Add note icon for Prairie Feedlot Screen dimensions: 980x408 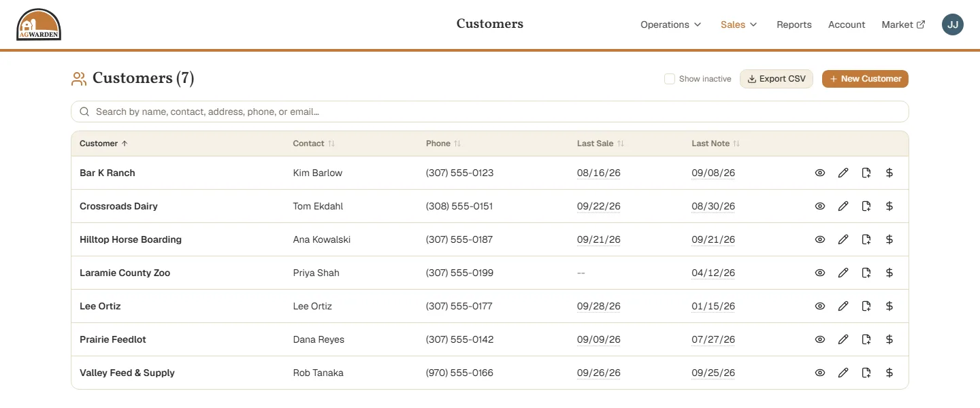click(x=866, y=339)
